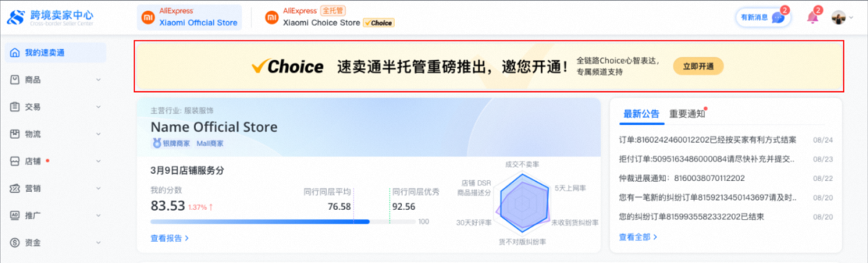Click the home icon beside 我的速卖通
This screenshot has height=263, width=868.
tap(15, 52)
